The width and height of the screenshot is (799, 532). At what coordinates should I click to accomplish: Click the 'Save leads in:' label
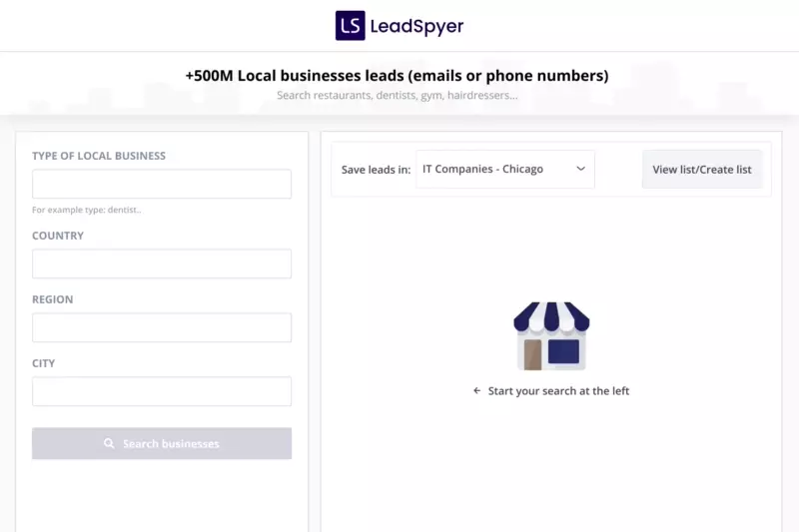(376, 170)
